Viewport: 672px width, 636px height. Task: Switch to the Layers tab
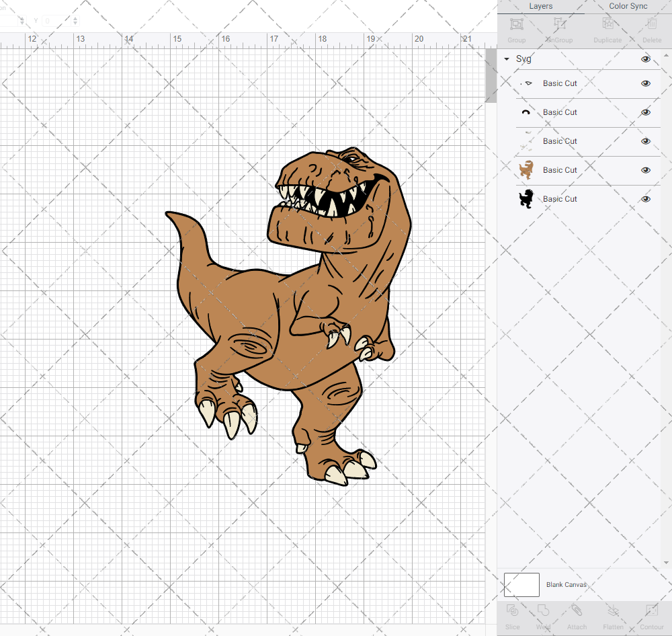tap(540, 6)
